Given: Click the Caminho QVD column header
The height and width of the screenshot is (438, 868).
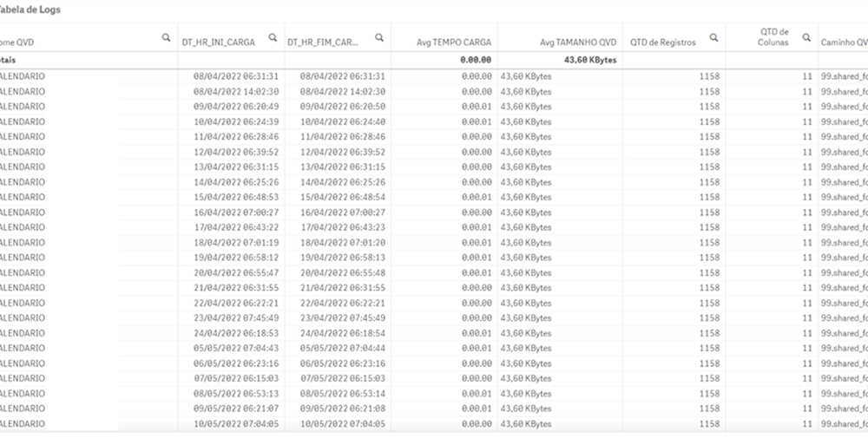Looking at the screenshot, I should 844,42.
